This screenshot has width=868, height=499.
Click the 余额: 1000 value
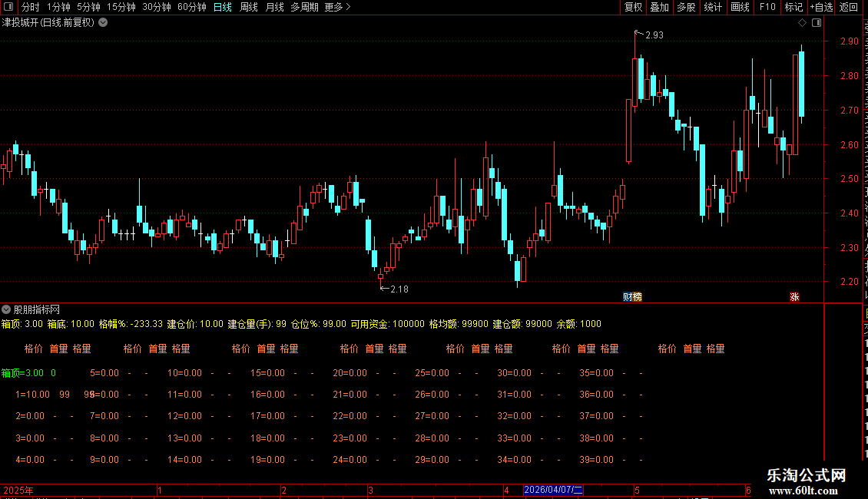(x=579, y=324)
